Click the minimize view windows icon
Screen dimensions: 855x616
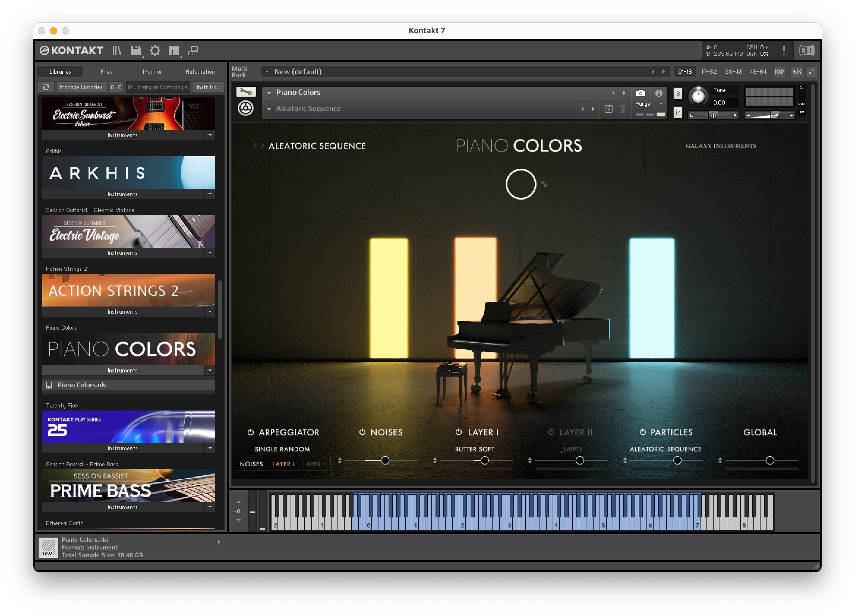(x=193, y=50)
